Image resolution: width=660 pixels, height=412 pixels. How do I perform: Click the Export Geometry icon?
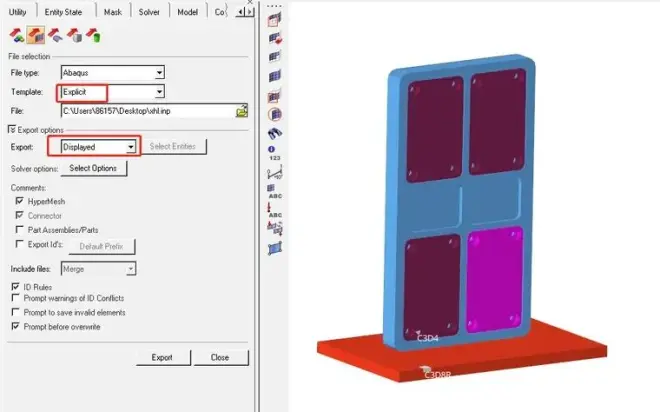(x=55, y=36)
